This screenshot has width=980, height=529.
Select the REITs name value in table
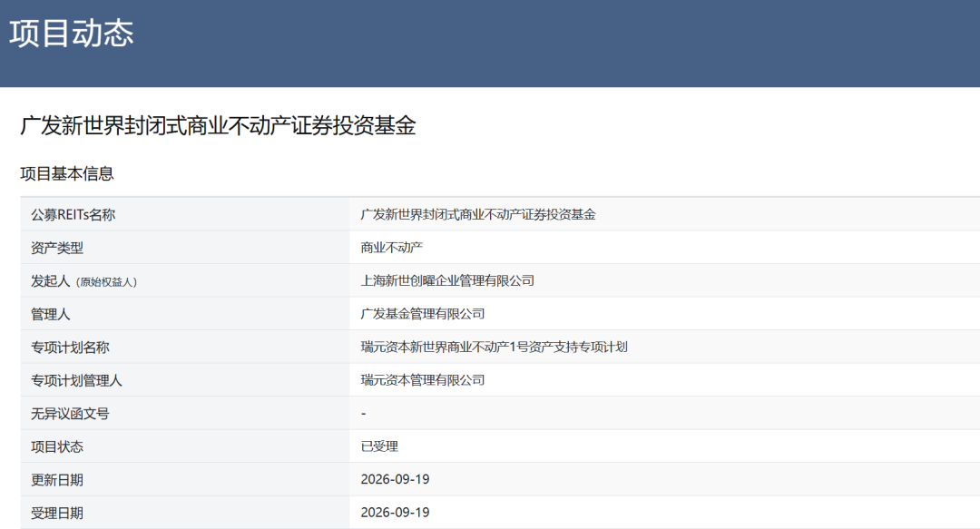(x=478, y=214)
